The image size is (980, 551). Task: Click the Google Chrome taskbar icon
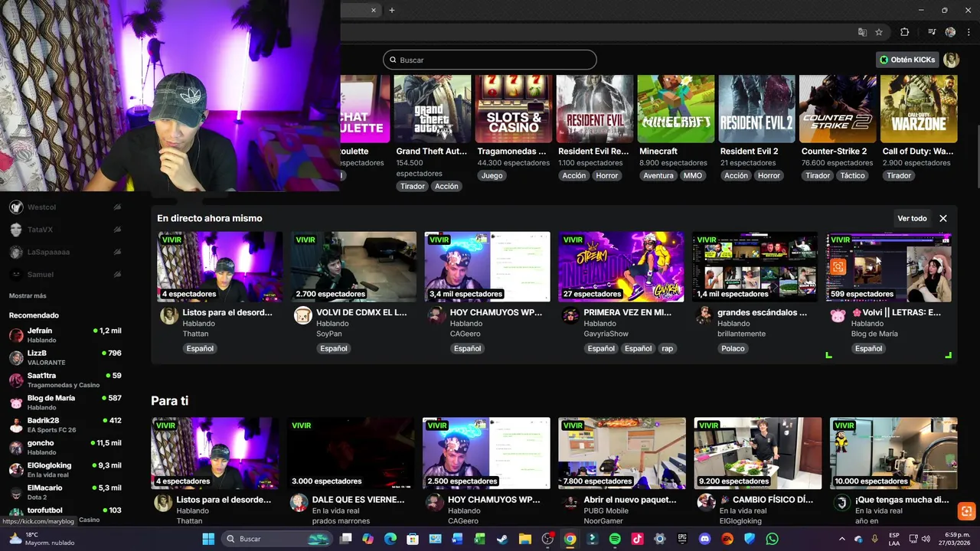point(570,539)
